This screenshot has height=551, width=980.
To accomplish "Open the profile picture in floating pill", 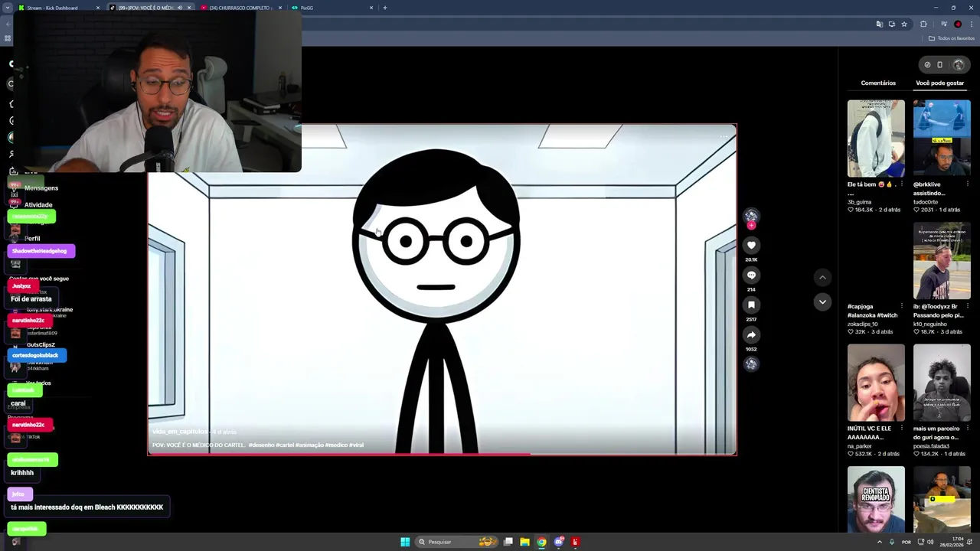I will [959, 65].
